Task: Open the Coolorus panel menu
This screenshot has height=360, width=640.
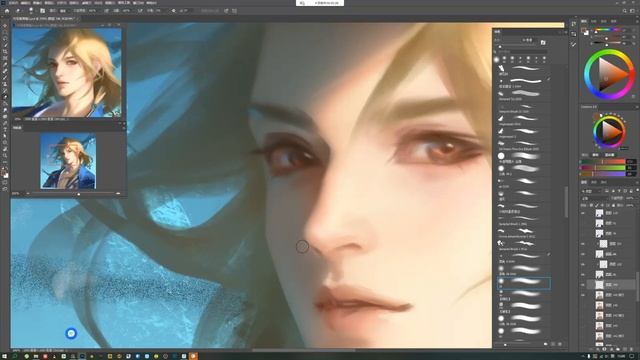Action: (x=637, y=107)
